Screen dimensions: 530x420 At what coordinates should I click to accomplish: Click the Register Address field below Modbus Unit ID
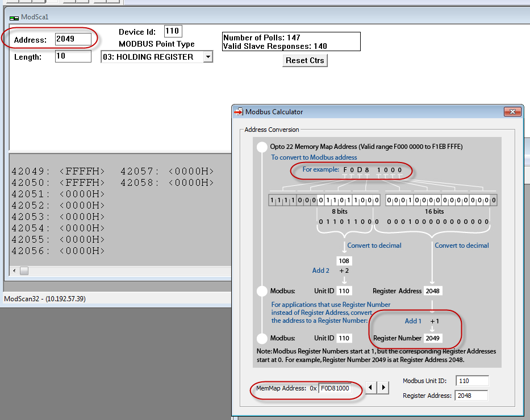point(471,396)
